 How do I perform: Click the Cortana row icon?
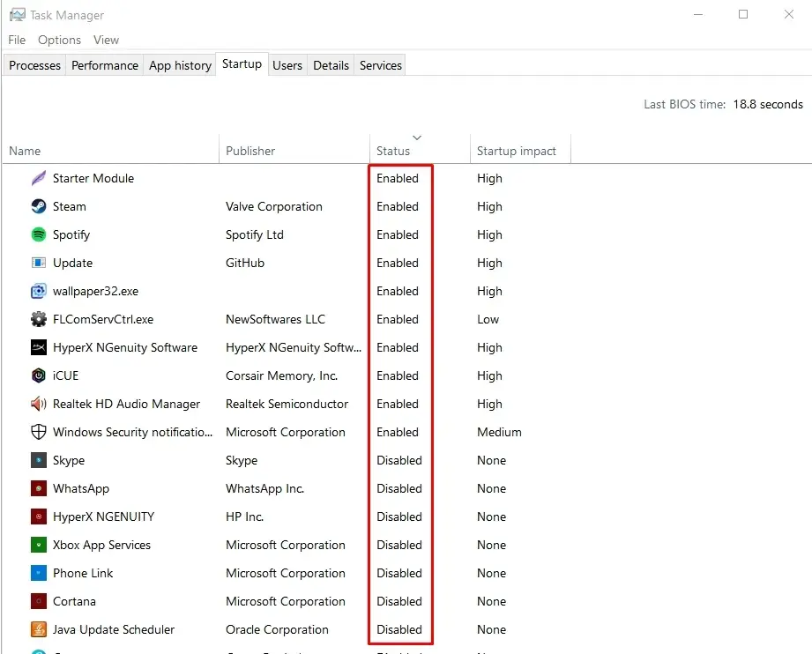pos(38,601)
